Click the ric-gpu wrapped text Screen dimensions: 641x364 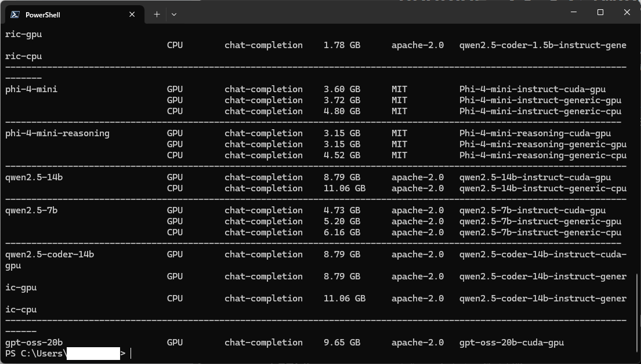(23, 34)
